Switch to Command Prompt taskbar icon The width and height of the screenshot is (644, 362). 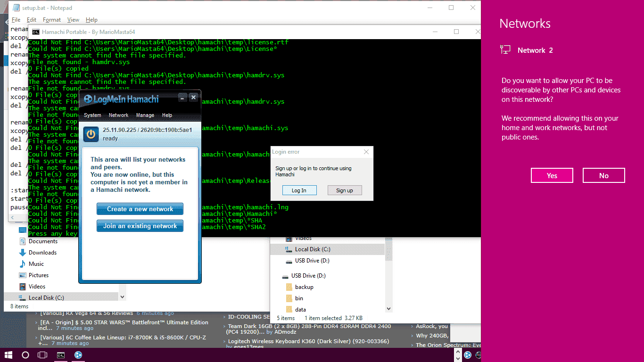pyautogui.click(x=61, y=355)
